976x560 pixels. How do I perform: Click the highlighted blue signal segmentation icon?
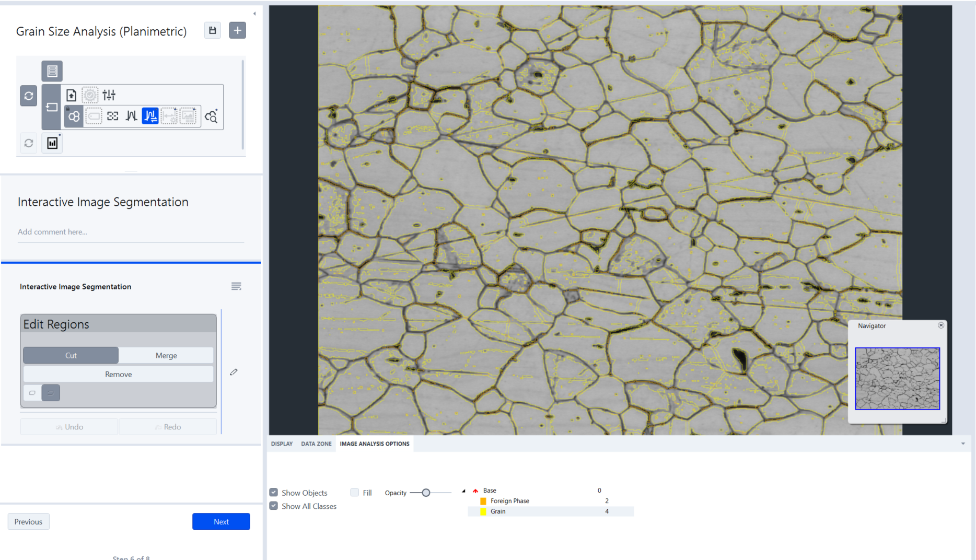150,116
